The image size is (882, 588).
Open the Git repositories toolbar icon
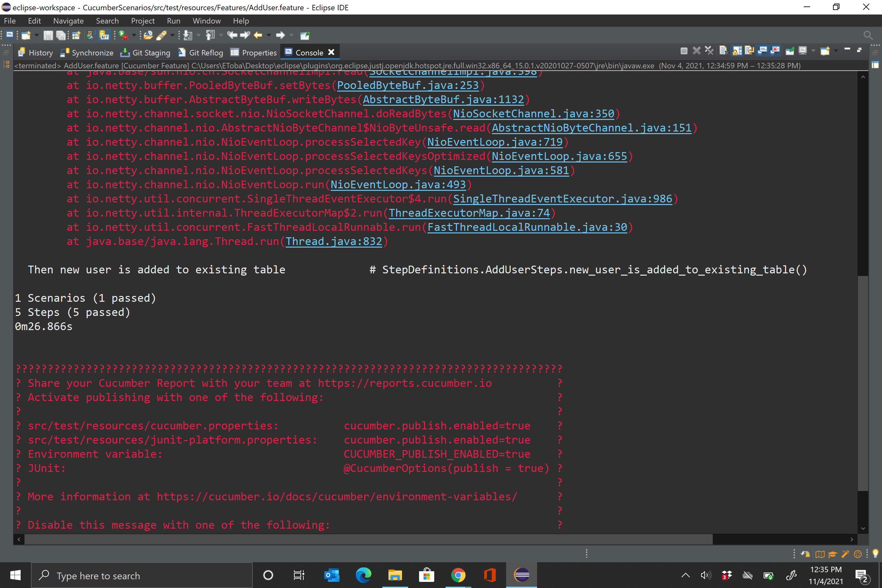pyautogui.click(x=104, y=35)
